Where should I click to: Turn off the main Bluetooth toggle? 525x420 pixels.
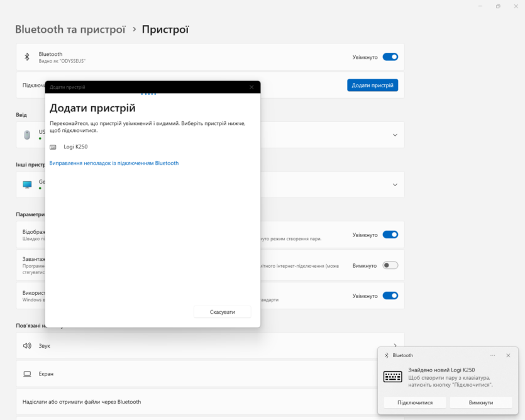[390, 57]
